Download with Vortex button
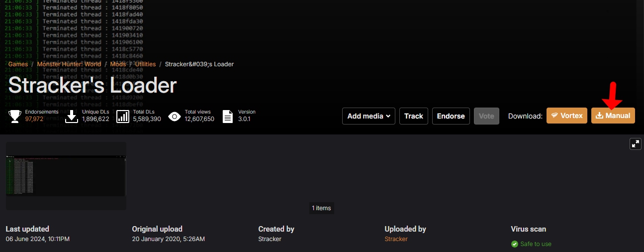 pos(566,116)
